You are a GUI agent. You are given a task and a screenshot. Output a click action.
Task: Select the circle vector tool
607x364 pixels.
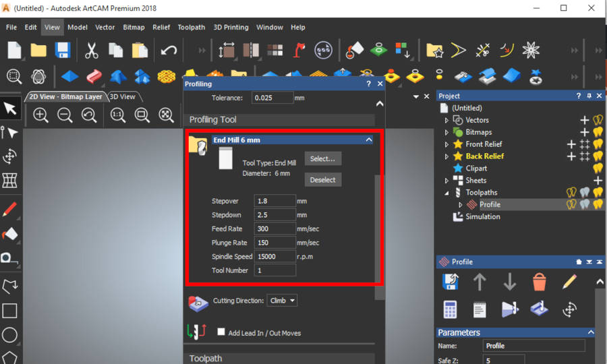tap(9, 335)
